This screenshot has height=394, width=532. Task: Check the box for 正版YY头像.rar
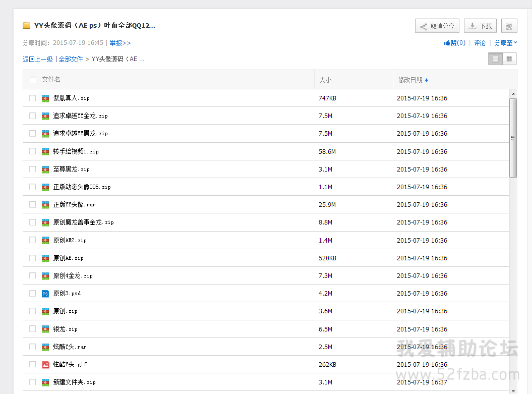[x=33, y=205]
